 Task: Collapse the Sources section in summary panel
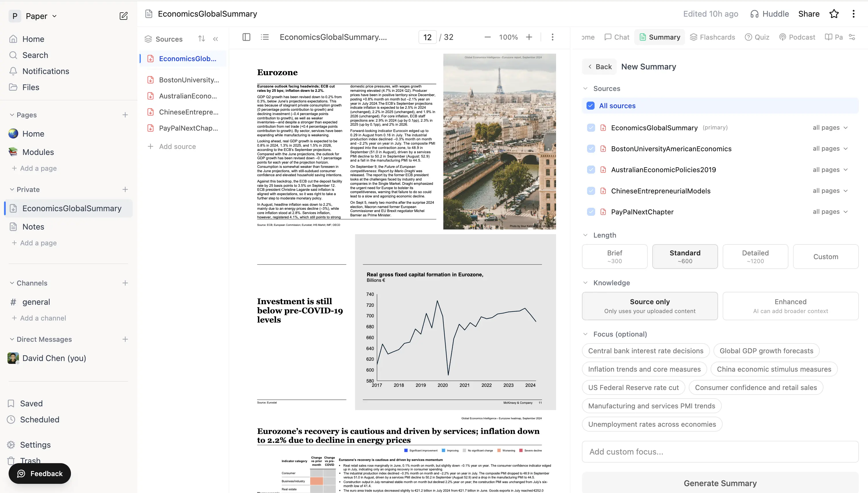click(585, 88)
